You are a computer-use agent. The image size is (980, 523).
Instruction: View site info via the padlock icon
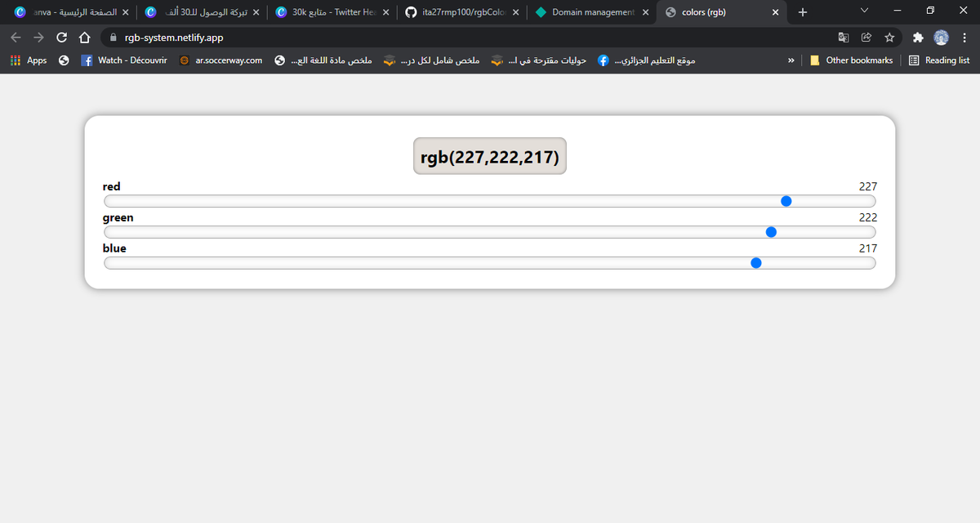tap(112, 38)
